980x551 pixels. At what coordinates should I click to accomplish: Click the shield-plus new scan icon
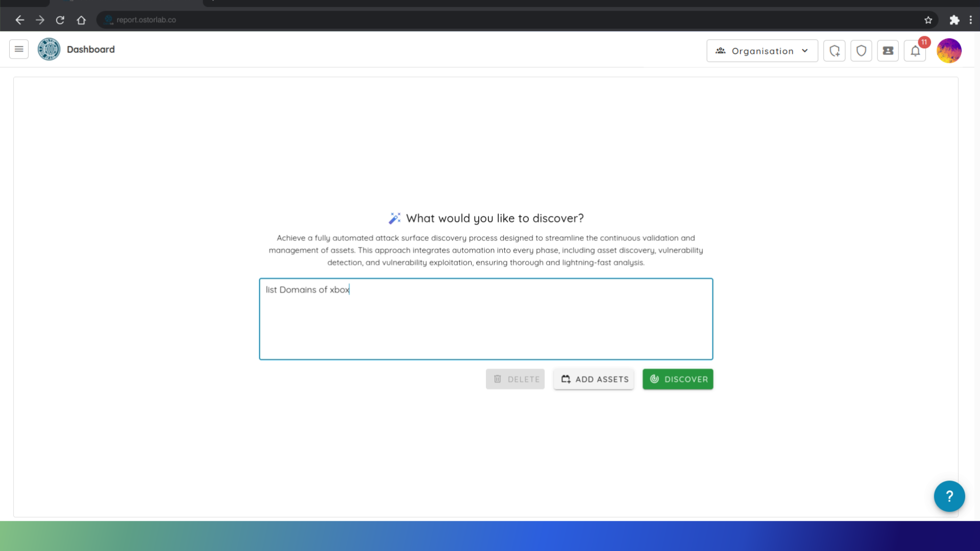(x=835, y=51)
